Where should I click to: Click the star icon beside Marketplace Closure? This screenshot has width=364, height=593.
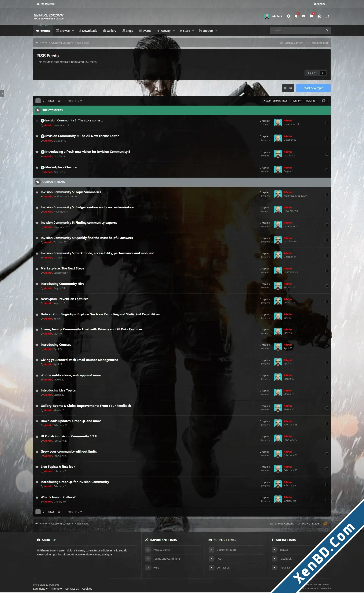(x=37, y=168)
